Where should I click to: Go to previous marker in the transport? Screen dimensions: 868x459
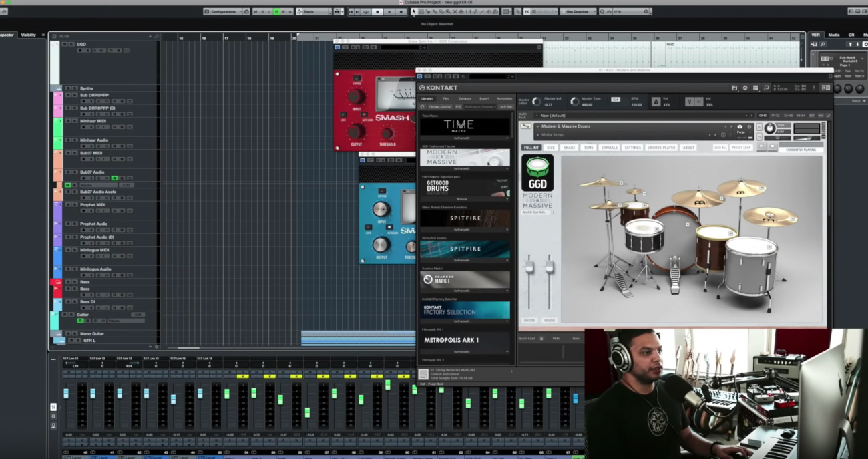click(351, 11)
